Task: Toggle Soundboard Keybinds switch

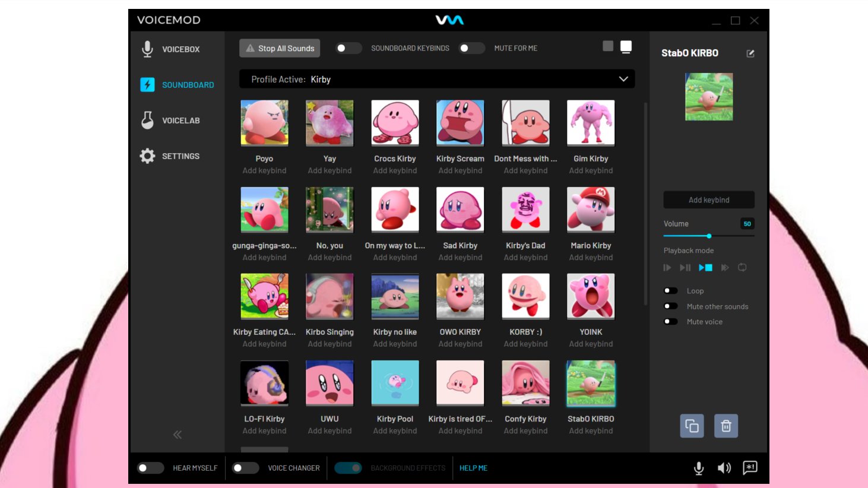Action: click(349, 48)
